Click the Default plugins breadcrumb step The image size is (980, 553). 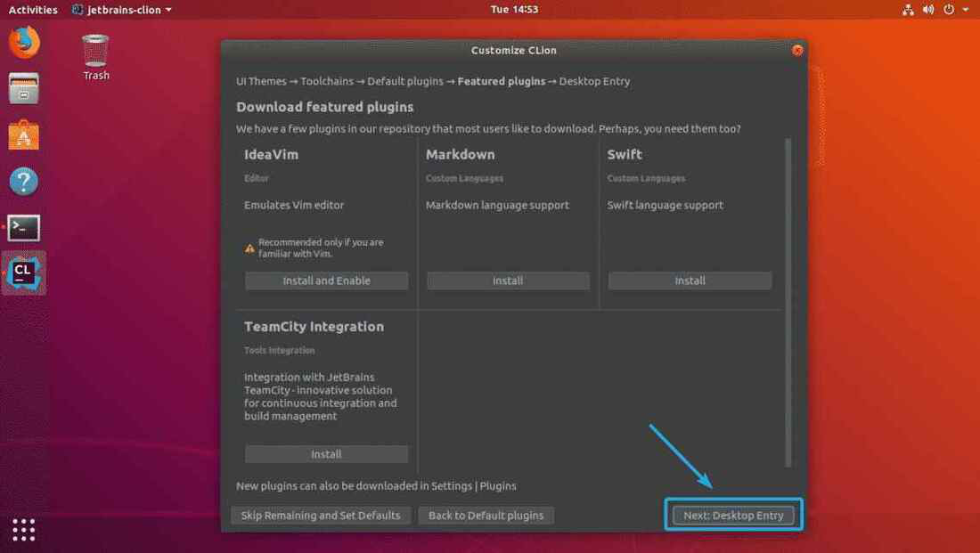pos(405,81)
